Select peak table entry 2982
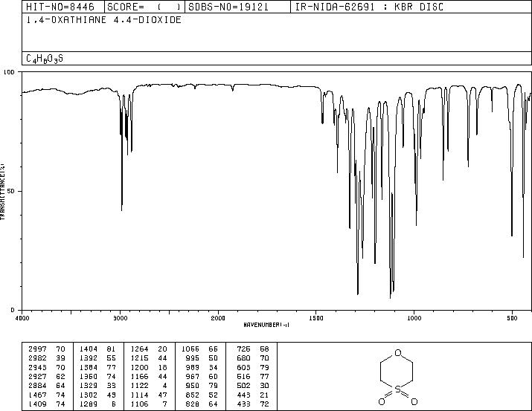The height and width of the screenshot is (411, 532). click(x=37, y=358)
